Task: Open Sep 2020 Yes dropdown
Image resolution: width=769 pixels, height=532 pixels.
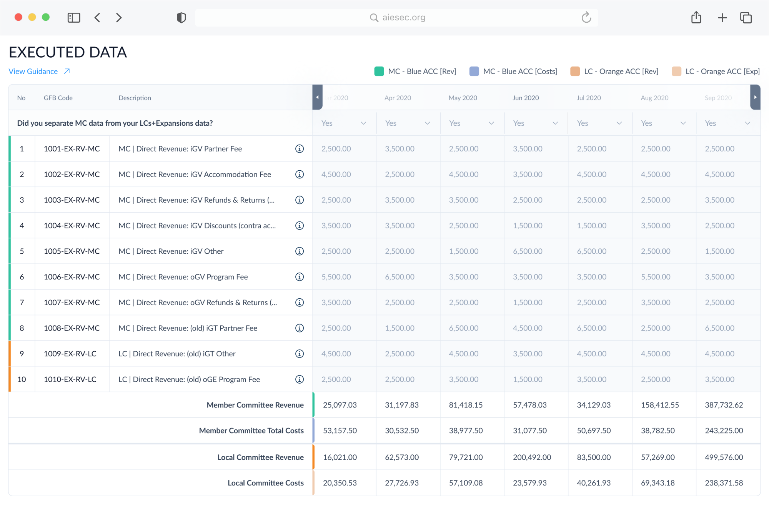Action: click(x=727, y=123)
